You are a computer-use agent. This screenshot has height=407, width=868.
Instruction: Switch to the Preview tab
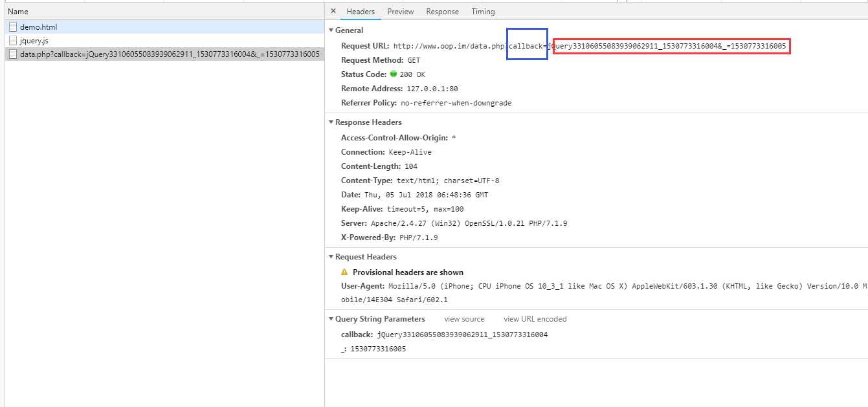pos(401,12)
